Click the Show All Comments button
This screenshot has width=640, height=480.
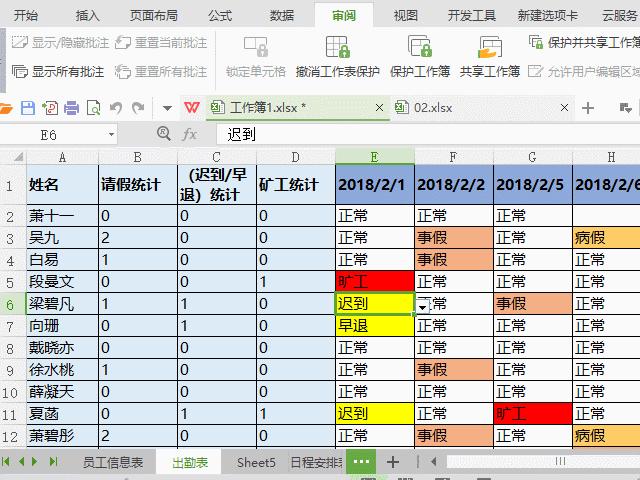(58, 72)
